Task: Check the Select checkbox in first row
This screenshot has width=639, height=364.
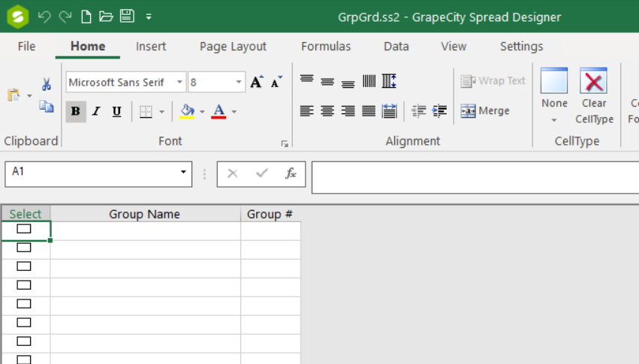Action: click(23, 229)
